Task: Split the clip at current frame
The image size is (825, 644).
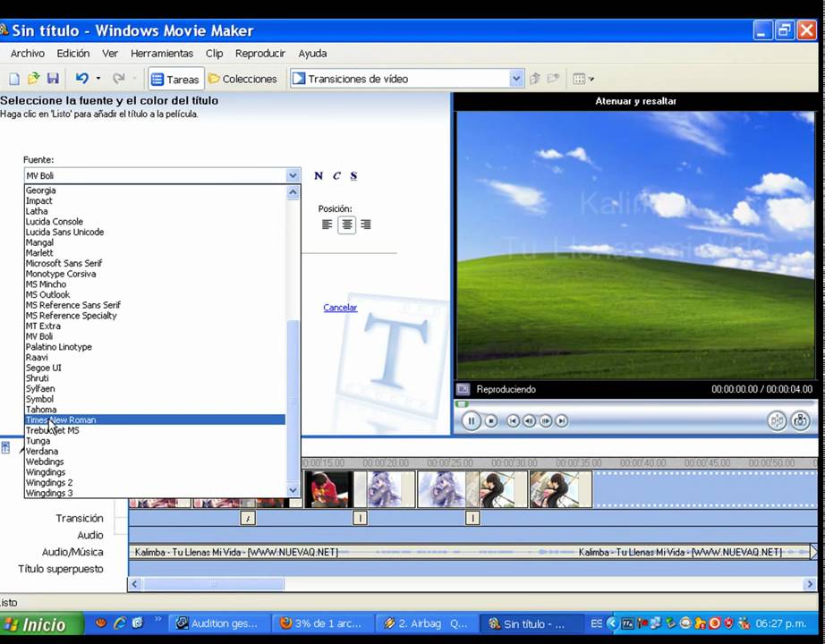Action: click(777, 421)
